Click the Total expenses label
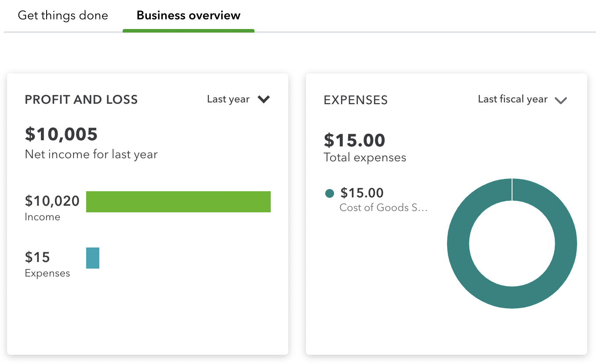The image size is (596, 364). [365, 157]
